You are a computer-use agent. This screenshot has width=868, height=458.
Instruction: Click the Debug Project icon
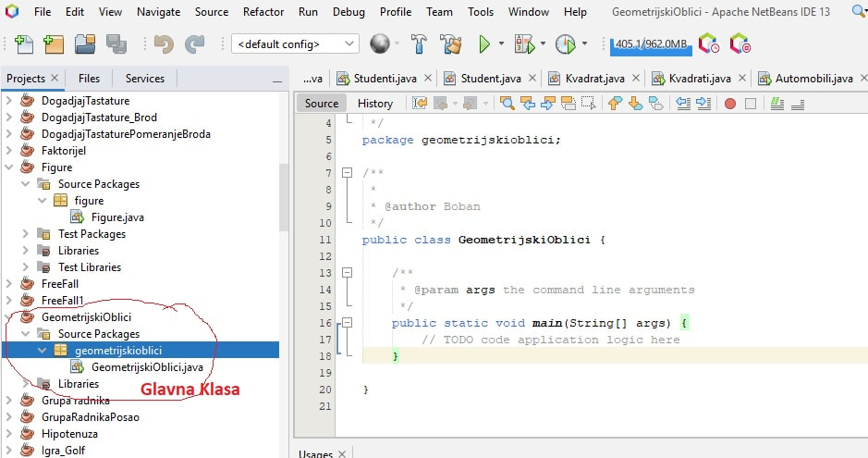524,44
